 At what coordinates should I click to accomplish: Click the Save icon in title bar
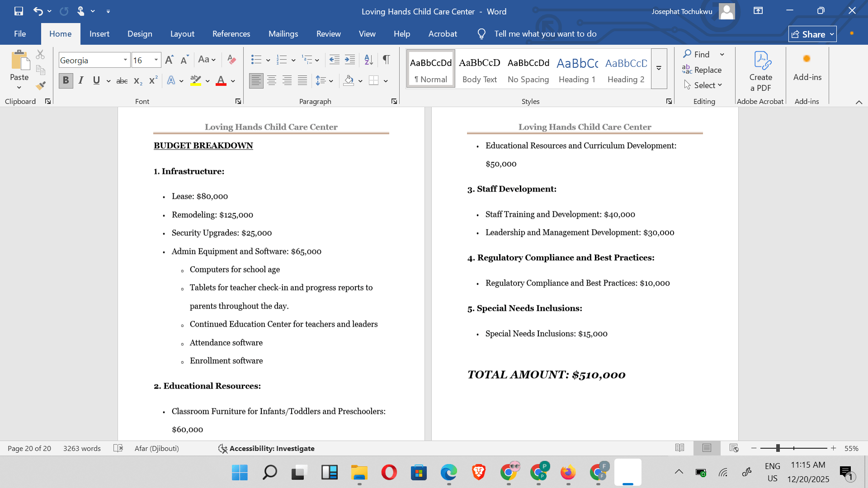click(x=19, y=11)
